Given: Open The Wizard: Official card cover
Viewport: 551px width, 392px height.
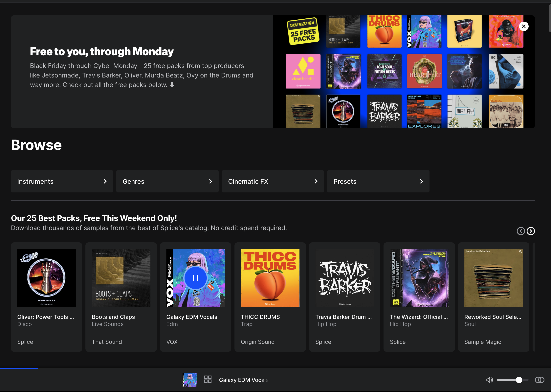Looking at the screenshot, I should click(x=419, y=278).
